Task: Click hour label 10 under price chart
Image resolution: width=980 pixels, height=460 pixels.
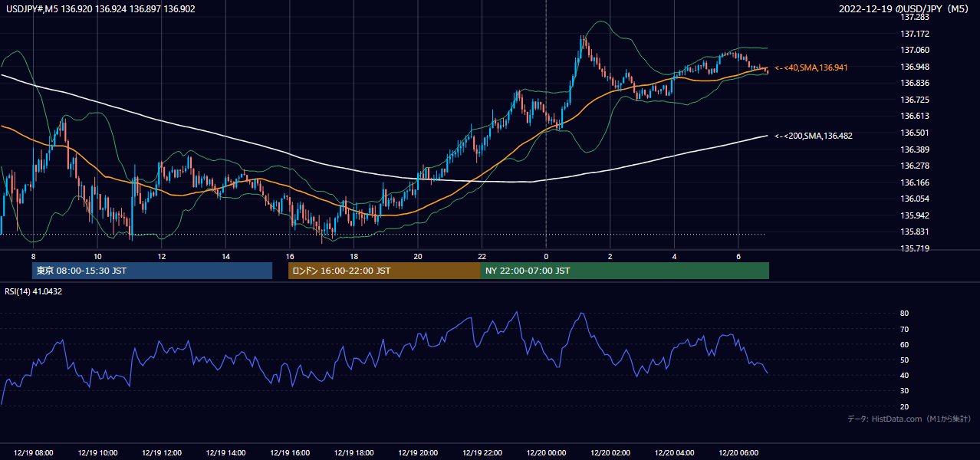Action: [x=97, y=256]
